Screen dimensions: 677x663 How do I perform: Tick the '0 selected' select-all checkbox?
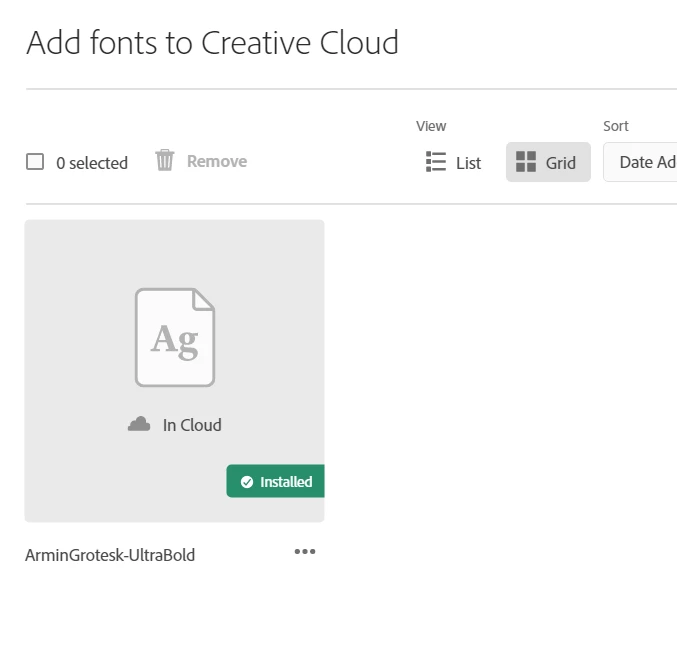pyautogui.click(x=35, y=162)
